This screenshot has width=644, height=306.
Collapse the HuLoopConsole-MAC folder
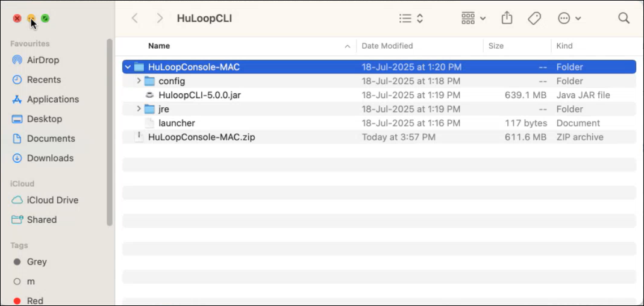click(128, 67)
